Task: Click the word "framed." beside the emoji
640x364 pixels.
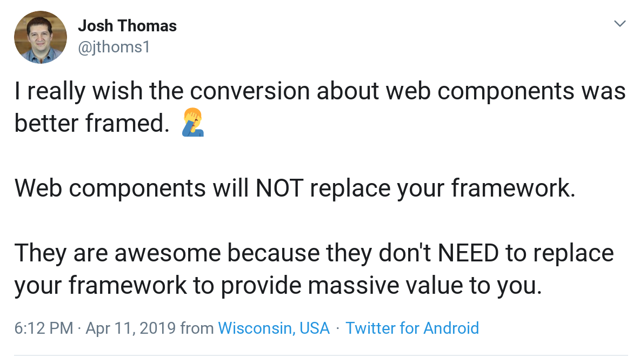Action: (127, 123)
